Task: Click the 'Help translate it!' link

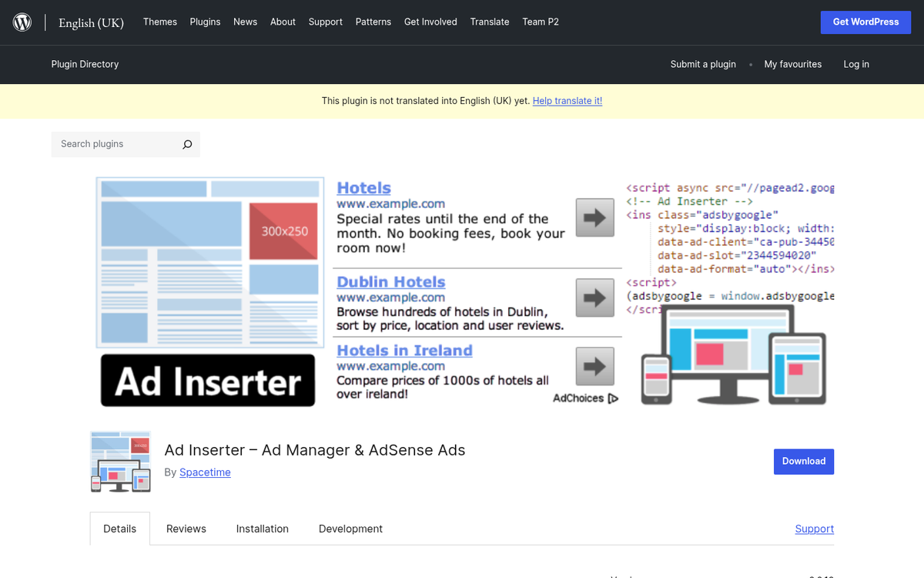Action: coord(567,101)
